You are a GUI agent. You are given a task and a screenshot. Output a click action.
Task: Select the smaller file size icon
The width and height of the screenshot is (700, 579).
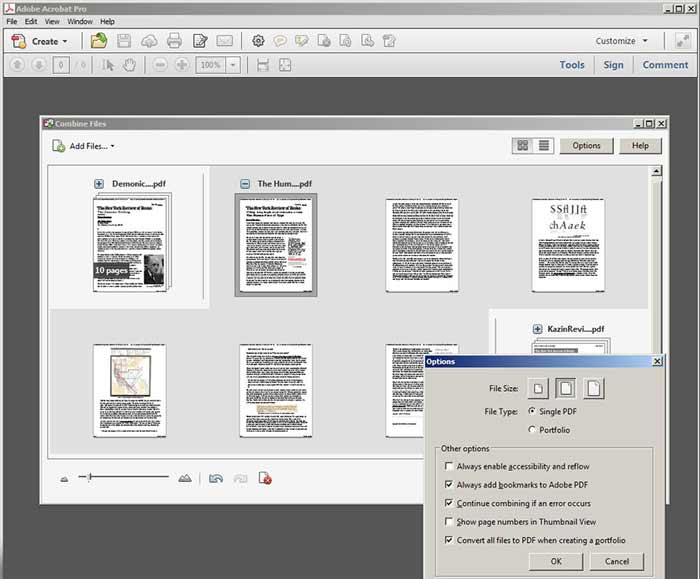538,388
